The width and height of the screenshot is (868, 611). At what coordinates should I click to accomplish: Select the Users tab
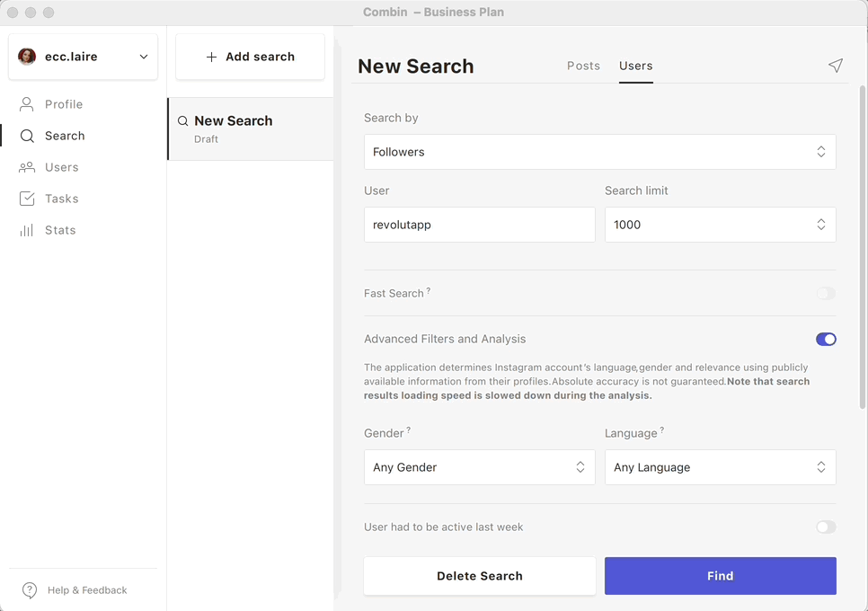pos(635,66)
